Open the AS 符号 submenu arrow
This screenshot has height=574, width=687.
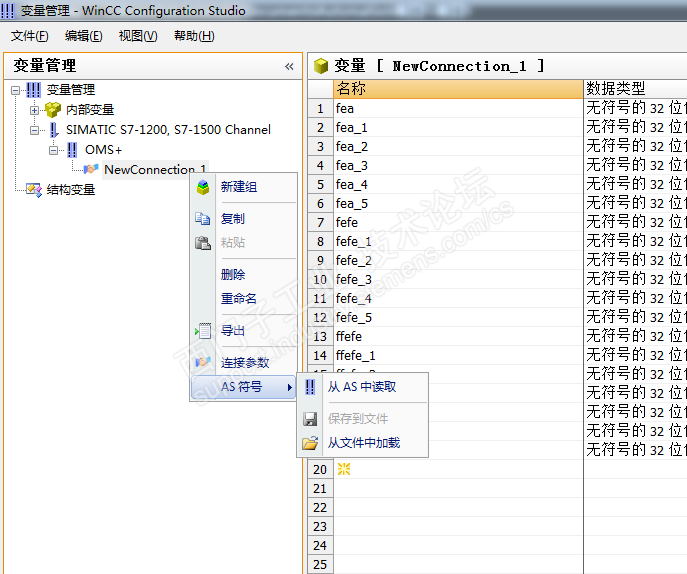pos(290,387)
